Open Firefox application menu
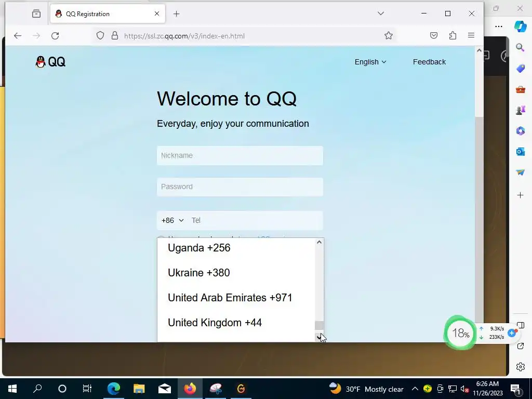This screenshot has height=399, width=532. (x=471, y=36)
